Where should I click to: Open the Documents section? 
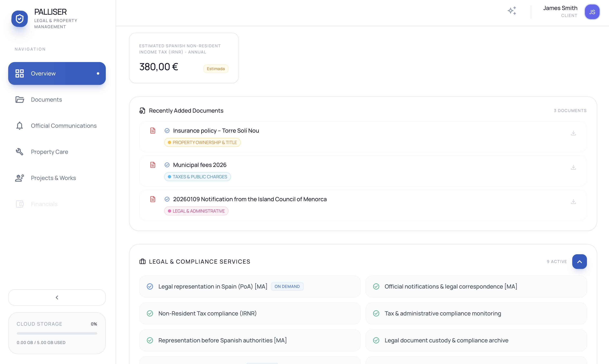point(57,100)
